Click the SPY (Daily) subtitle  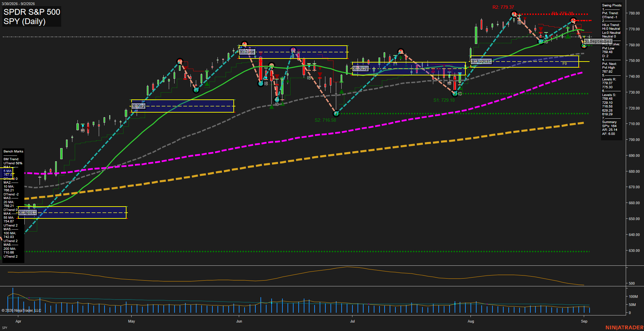pos(24,21)
